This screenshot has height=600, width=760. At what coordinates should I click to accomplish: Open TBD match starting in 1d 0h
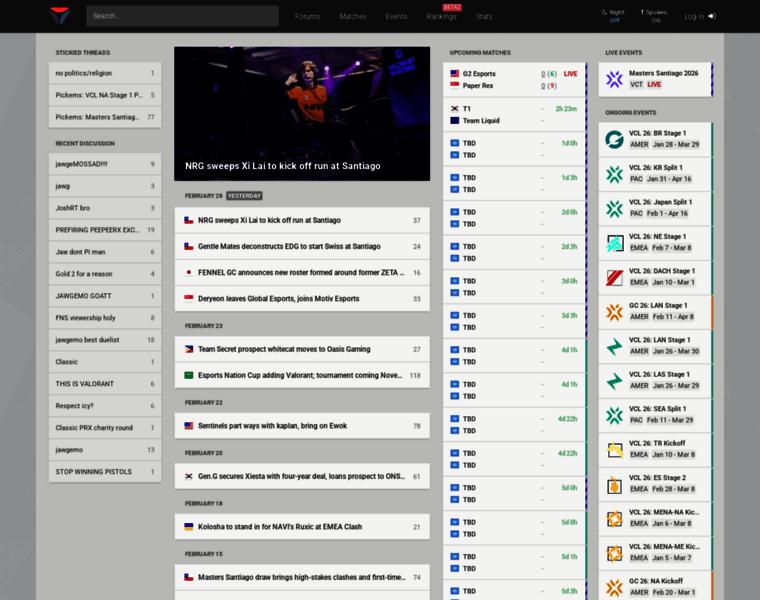(515, 149)
